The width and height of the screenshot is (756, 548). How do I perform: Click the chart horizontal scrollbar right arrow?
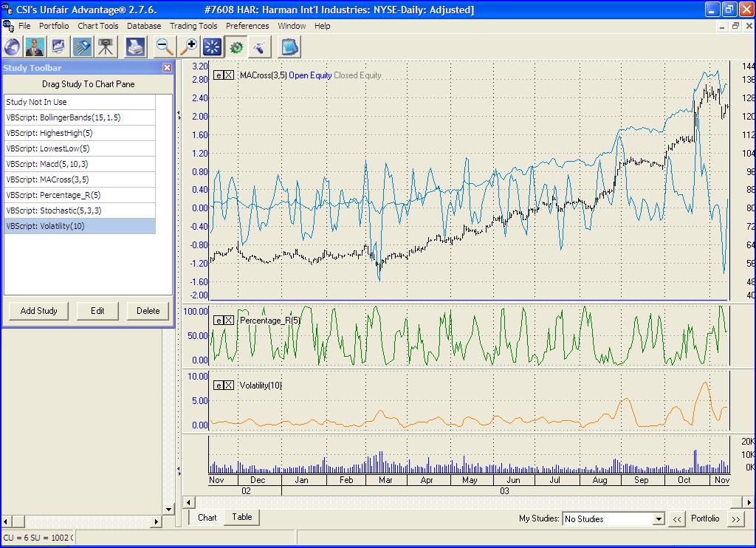click(x=749, y=502)
